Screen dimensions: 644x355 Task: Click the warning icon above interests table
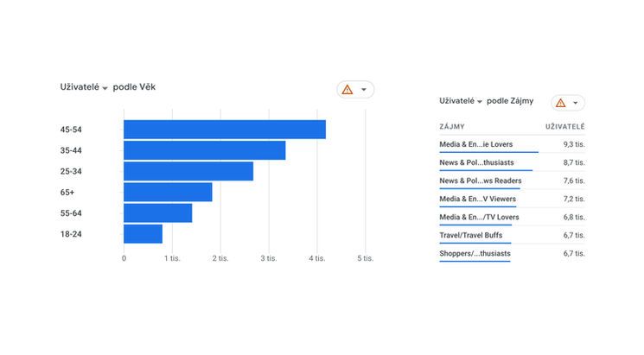561,103
